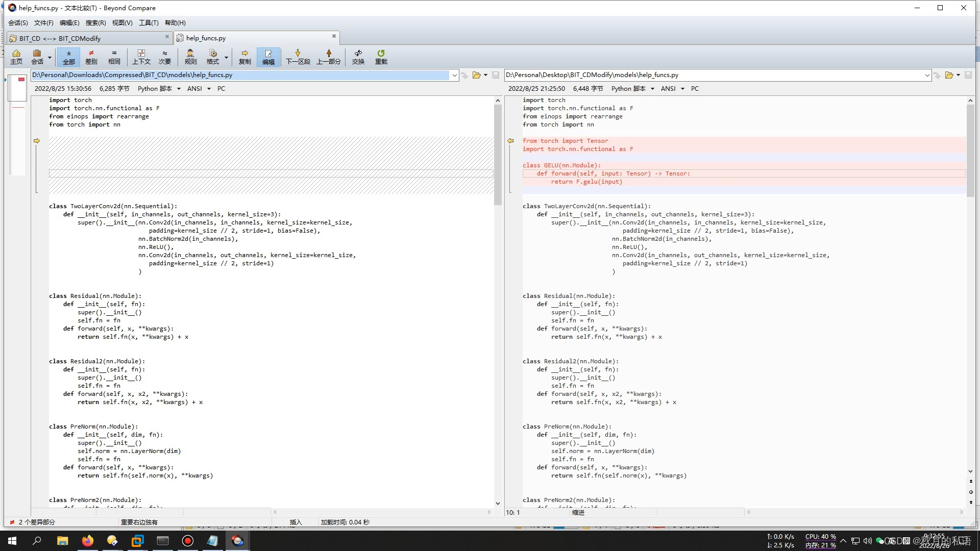Toggle the 编辑 (Edit) mode button
This screenshot has width=980, height=551.
click(268, 57)
